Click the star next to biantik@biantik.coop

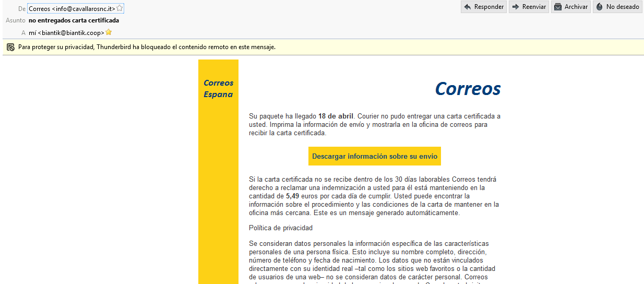(x=109, y=32)
